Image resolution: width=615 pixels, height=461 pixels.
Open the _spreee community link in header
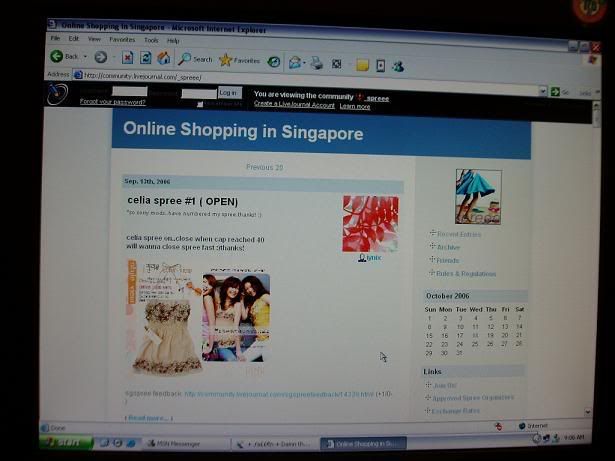coord(377,98)
